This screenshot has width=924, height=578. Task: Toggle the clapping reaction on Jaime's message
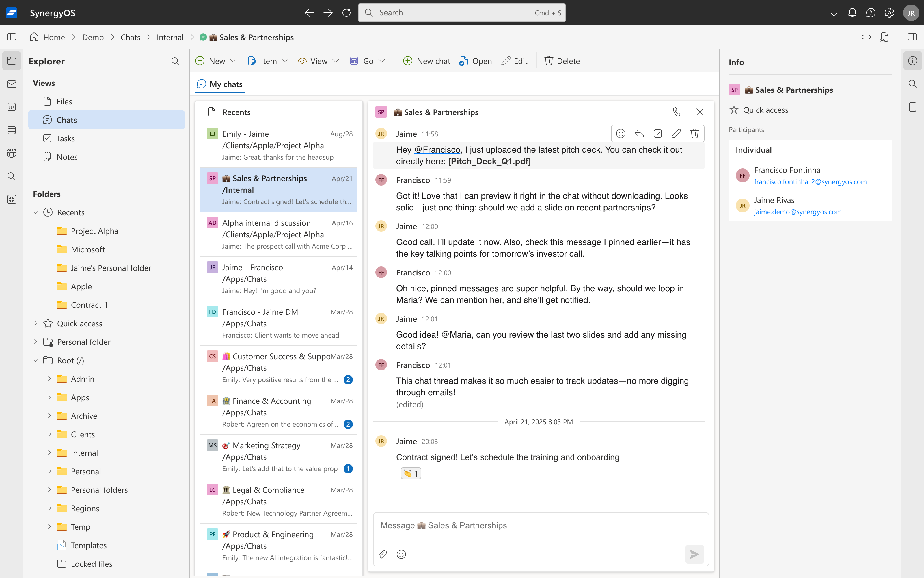tap(411, 474)
